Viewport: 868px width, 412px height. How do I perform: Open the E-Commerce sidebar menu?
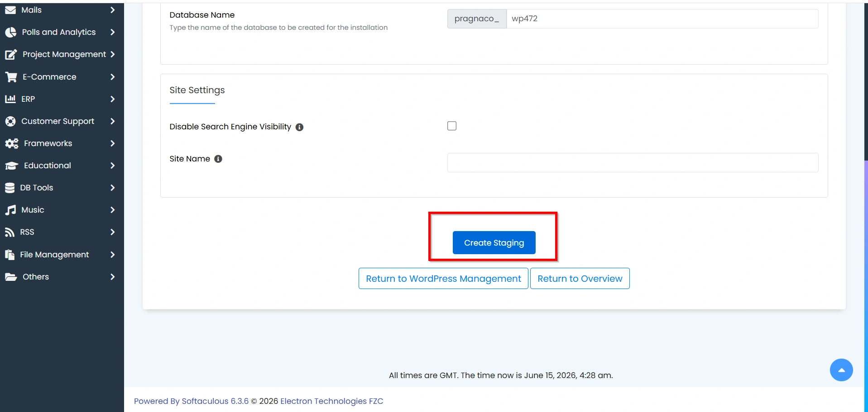[62, 77]
